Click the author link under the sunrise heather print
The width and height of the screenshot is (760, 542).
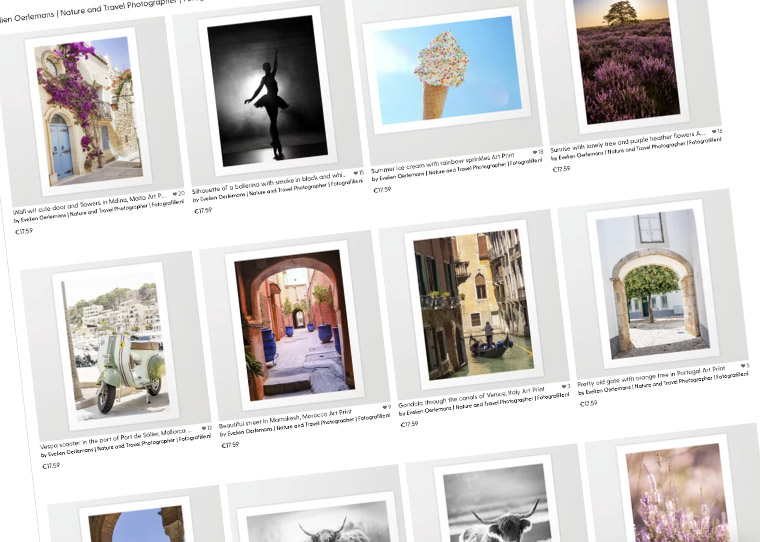click(x=636, y=149)
